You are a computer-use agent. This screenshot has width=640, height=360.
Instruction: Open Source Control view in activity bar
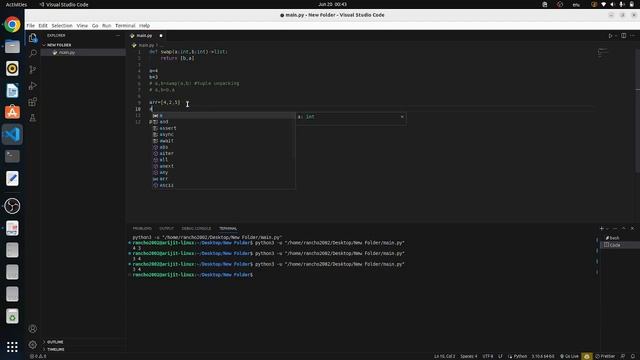point(33,70)
